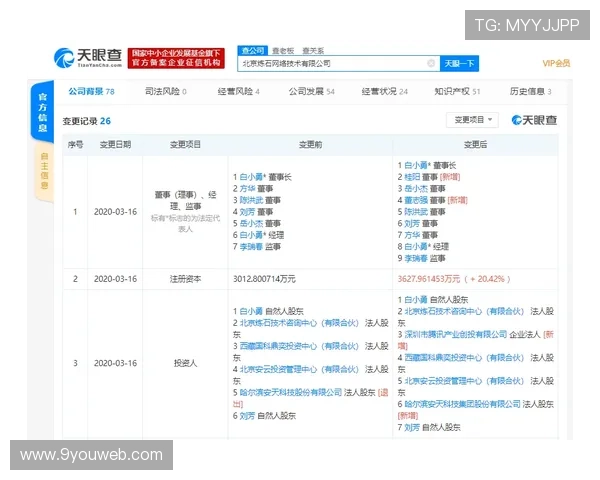The image size is (600, 480).
Task: Open 哈尔滨安天科技股份有限公司 link marked 退出
Action: tap(291, 392)
